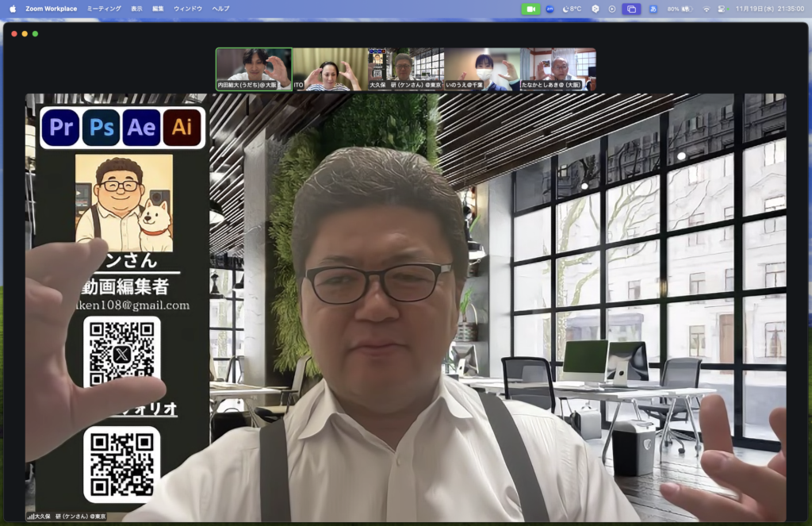
Task: Open the 80% battery status menu
Action: (680, 9)
